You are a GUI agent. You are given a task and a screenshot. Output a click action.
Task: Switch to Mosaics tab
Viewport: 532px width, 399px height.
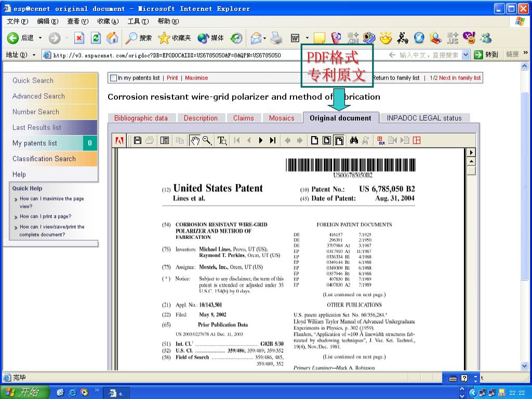click(282, 118)
